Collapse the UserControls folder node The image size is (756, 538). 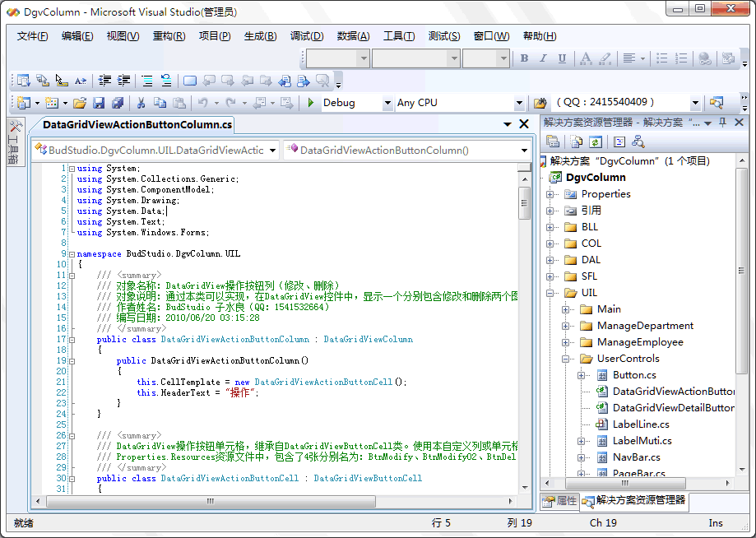(x=565, y=359)
